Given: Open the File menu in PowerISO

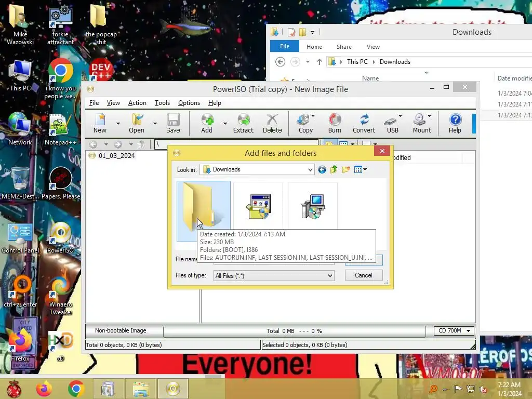Looking at the screenshot, I should point(94,103).
